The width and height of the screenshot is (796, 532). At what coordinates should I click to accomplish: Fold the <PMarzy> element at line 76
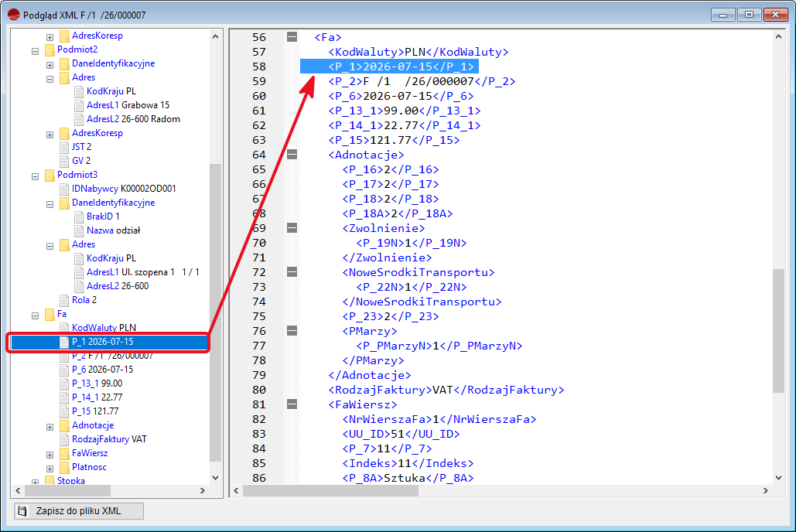click(292, 331)
